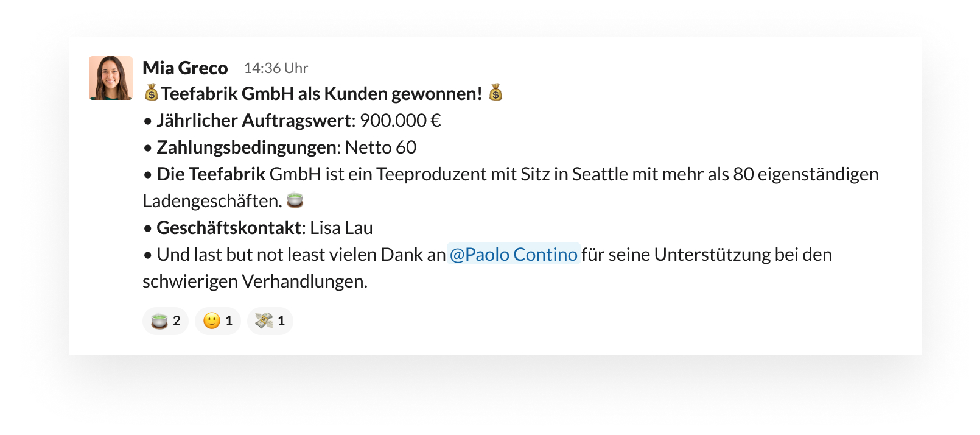This screenshot has width=980, height=435.
Task: Open the @Paolo Contino mention
Action: (x=514, y=254)
